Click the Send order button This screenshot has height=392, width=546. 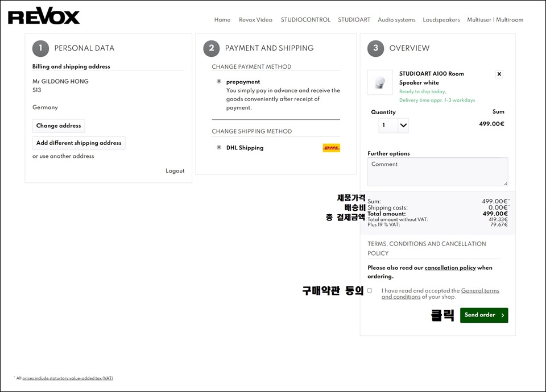484,315
